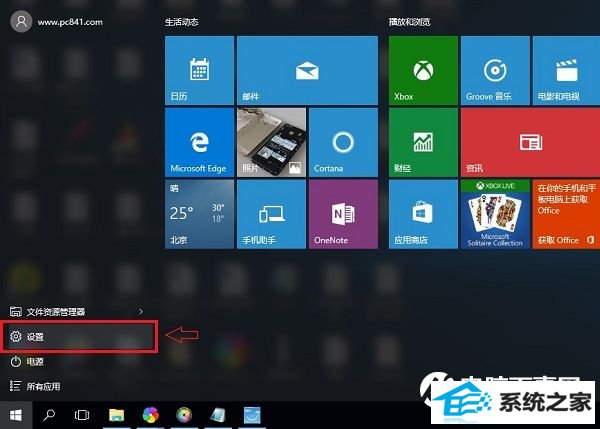Open Microsoft Solitaire Collection tile

click(495, 214)
